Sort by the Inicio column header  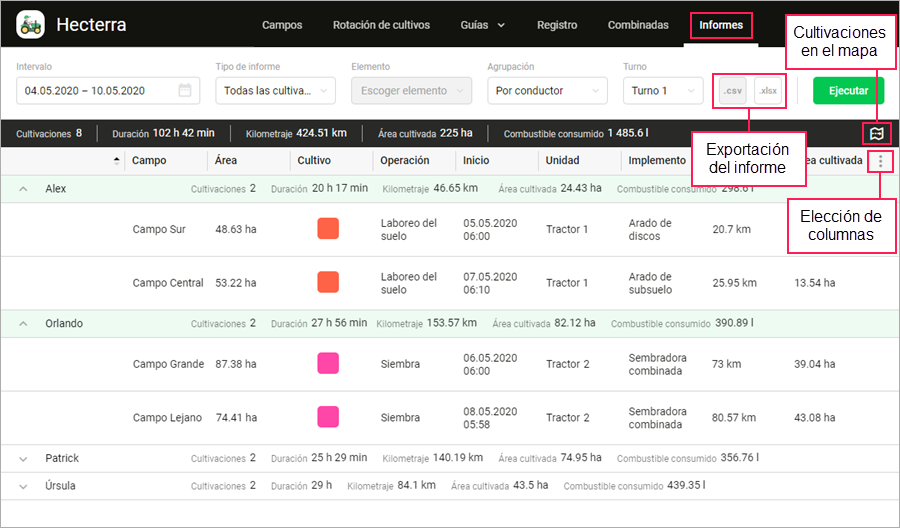click(x=476, y=161)
